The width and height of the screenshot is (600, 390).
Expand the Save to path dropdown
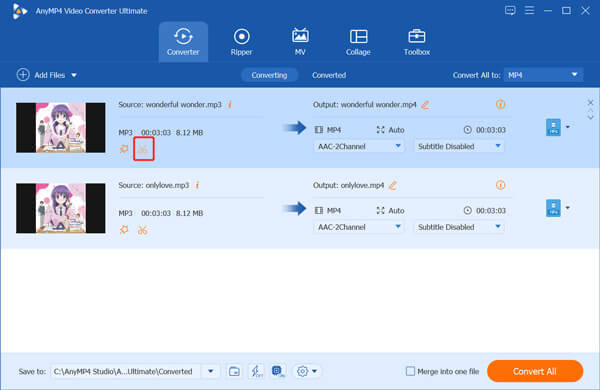point(210,371)
